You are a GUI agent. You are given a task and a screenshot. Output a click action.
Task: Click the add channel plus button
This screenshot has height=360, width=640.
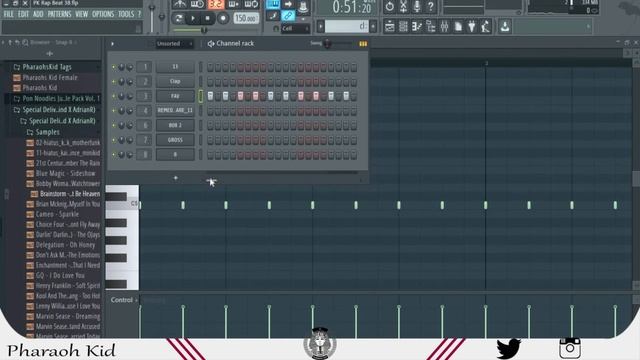point(176,178)
